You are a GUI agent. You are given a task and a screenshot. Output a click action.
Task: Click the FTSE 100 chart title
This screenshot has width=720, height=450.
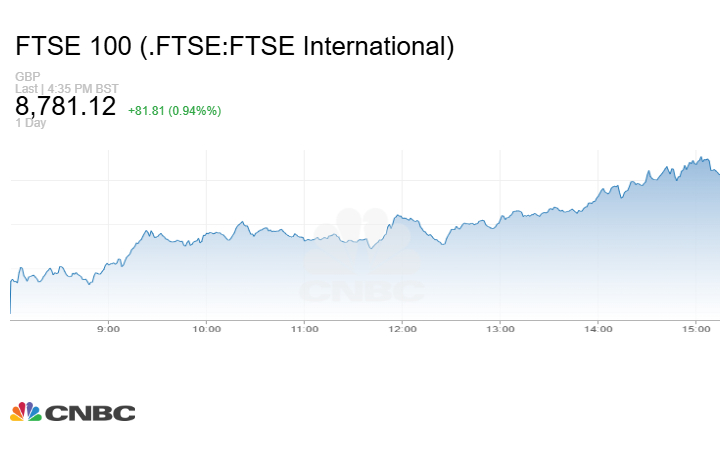coord(235,46)
